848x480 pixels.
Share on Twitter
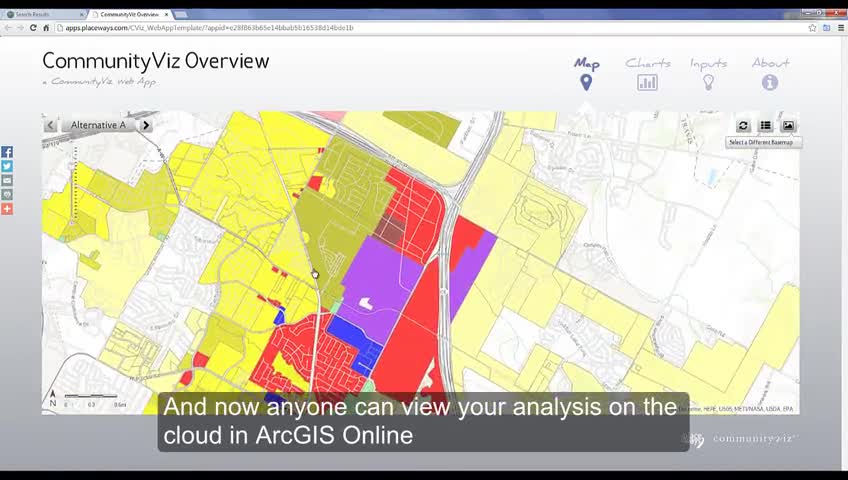[7, 166]
